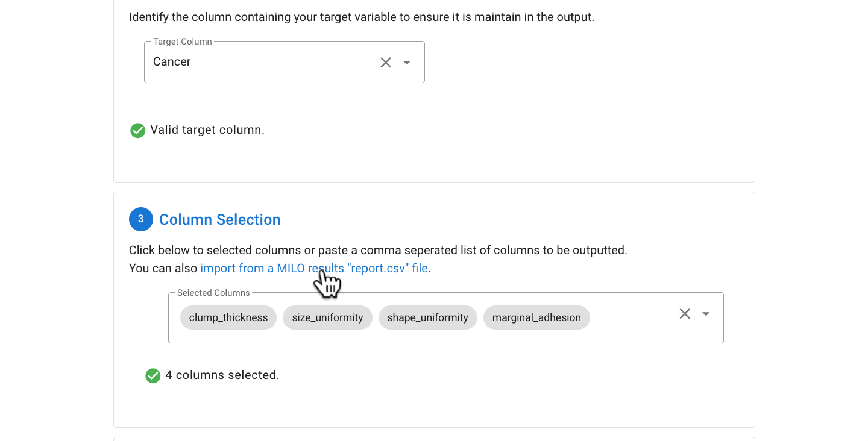Image resolution: width=868 pixels, height=441 pixels.
Task: Click the green check beside 4 columns selected
Action: pyautogui.click(x=153, y=375)
